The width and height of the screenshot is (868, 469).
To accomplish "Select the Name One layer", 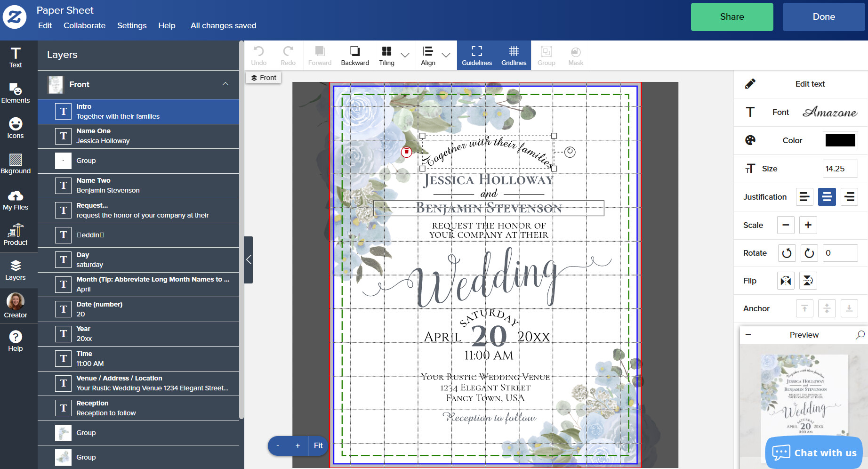I will [138, 136].
